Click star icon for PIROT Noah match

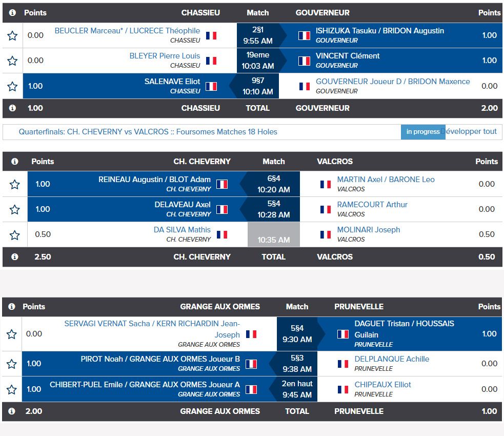coord(12,364)
